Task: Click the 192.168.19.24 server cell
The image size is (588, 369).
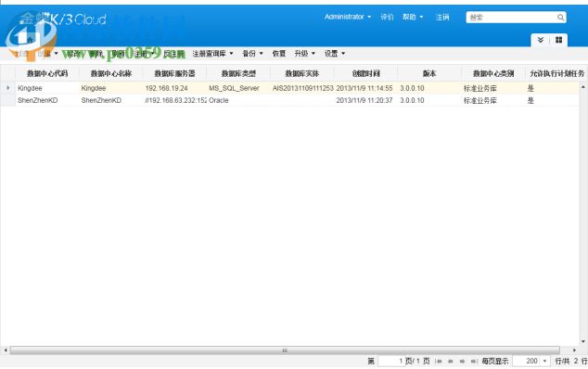Action: click(x=174, y=88)
